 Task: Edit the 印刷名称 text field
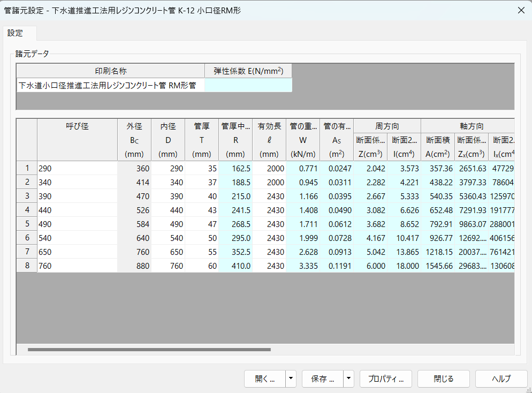click(111, 85)
